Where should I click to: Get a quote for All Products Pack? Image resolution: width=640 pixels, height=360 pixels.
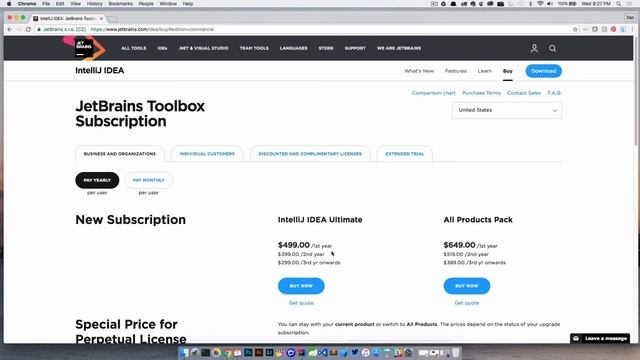[x=467, y=303]
